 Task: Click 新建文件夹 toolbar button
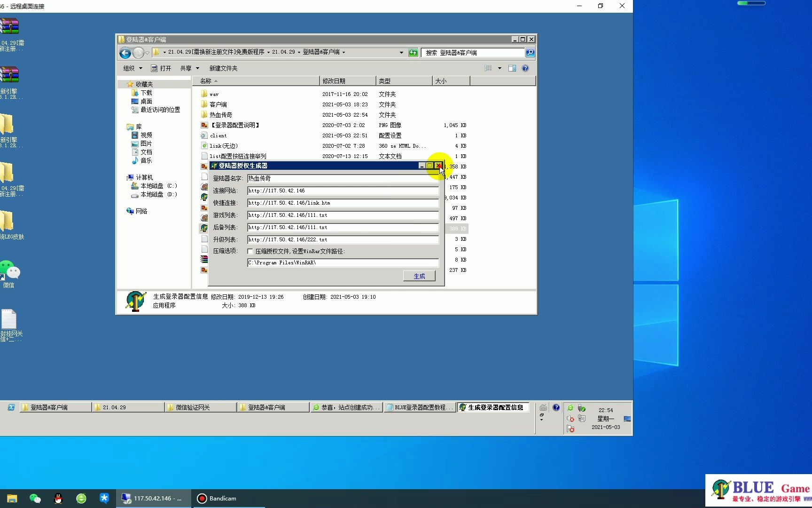point(223,68)
